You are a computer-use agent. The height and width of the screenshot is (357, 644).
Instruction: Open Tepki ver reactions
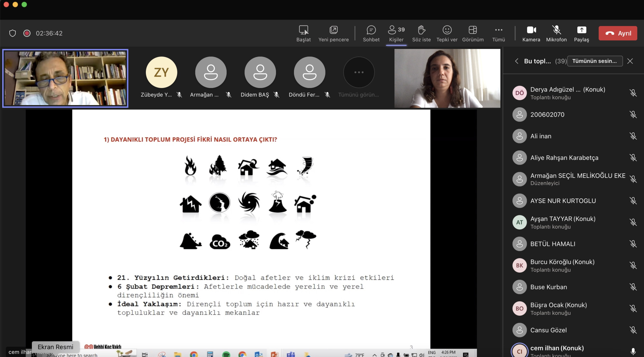click(x=447, y=34)
